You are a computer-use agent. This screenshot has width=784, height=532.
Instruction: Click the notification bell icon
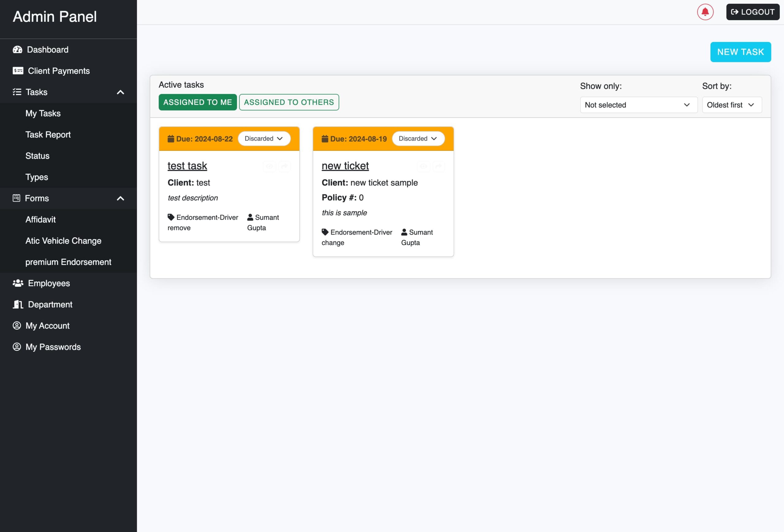(x=705, y=12)
